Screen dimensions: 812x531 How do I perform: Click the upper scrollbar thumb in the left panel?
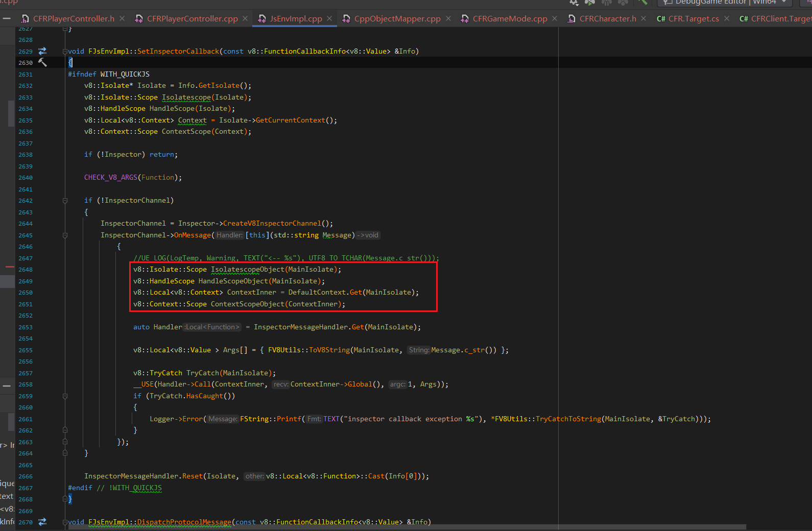11,113
